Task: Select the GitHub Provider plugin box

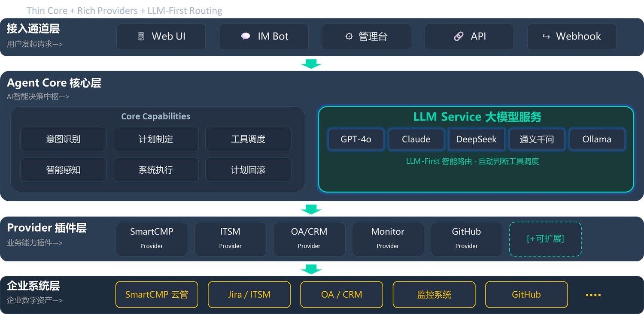Action: (x=467, y=239)
